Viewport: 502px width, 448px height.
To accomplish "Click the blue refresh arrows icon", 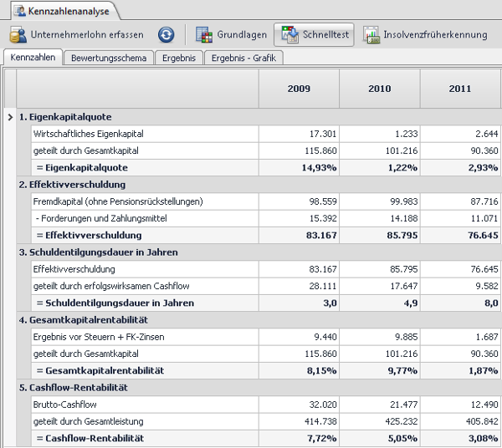I will click(x=166, y=34).
